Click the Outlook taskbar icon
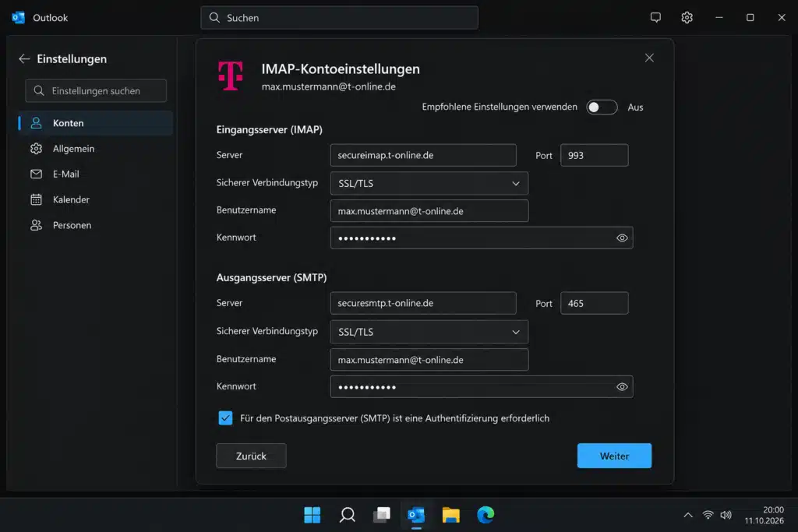The width and height of the screenshot is (798, 532). tap(416, 515)
